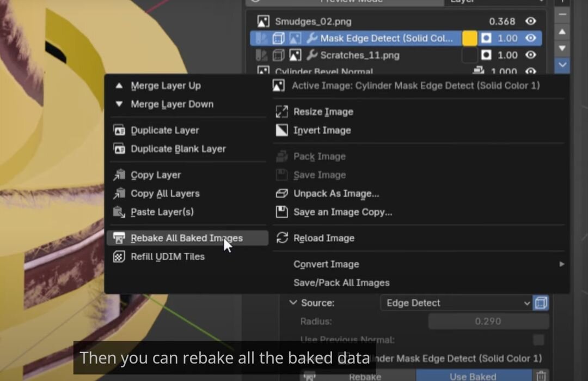Select Resize Image in the menu
Screen dimensions: 588x381
(x=419, y=112)
